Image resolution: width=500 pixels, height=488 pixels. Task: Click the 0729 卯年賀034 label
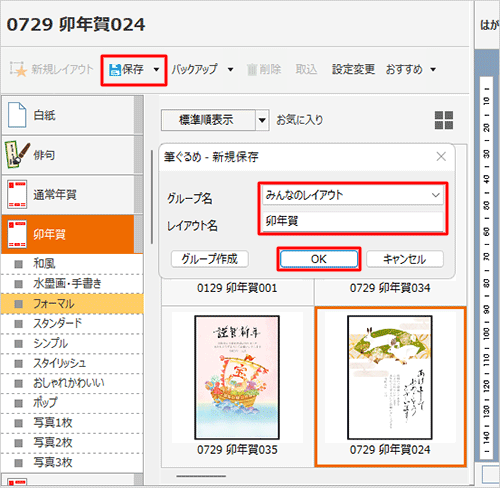click(390, 288)
